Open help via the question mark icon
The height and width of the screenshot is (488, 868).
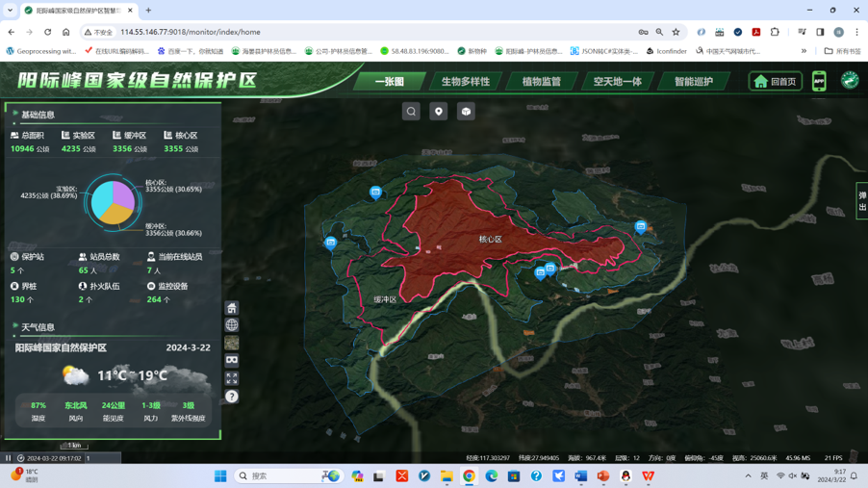pyautogui.click(x=232, y=397)
